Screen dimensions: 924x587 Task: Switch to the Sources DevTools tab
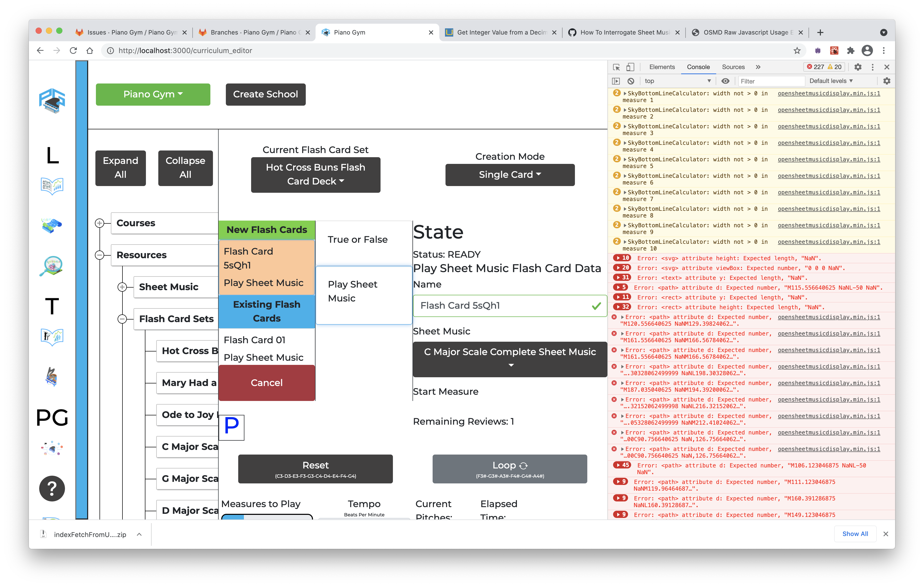pyautogui.click(x=733, y=67)
